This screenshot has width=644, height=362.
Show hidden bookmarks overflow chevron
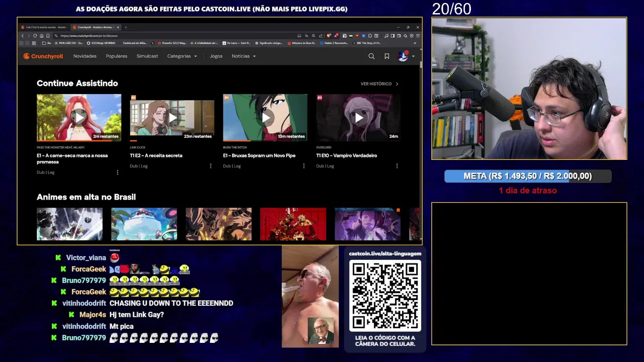[x=415, y=43]
